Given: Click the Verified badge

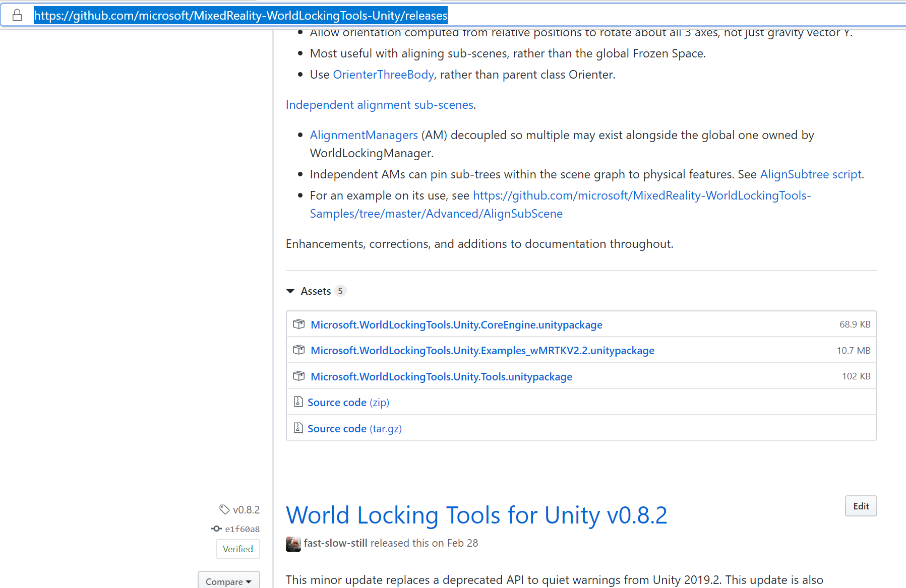Looking at the screenshot, I should (238, 549).
